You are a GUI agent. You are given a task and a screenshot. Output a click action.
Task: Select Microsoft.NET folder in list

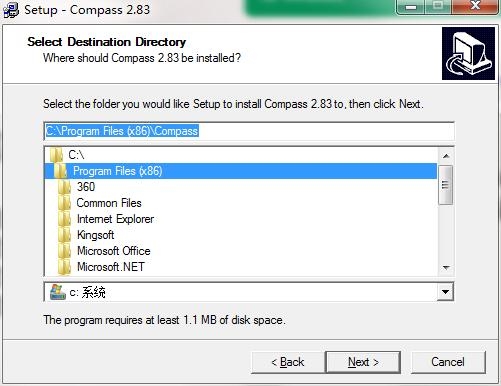pos(111,267)
